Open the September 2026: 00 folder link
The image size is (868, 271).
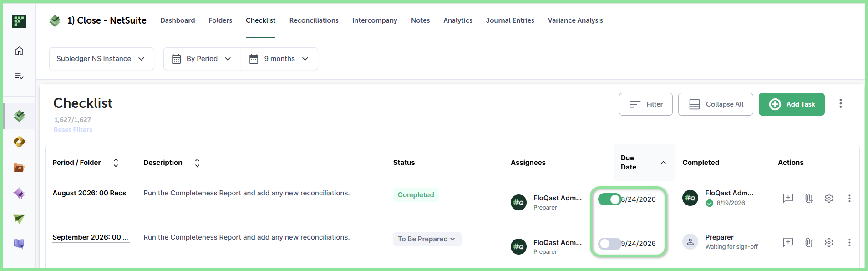tap(90, 237)
